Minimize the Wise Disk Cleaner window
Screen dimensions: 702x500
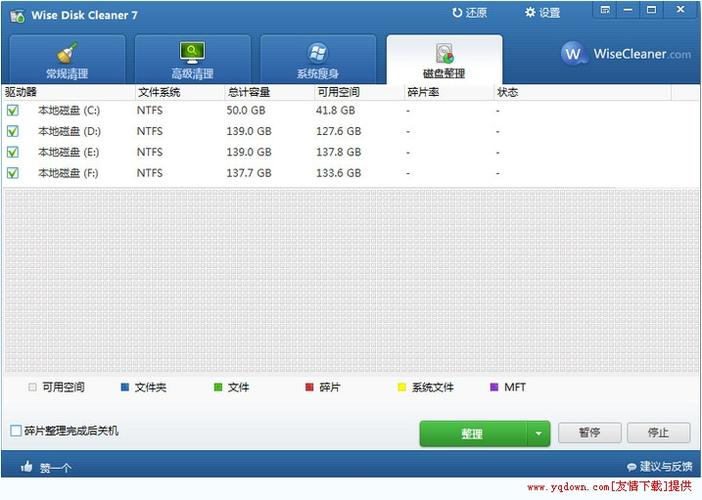click(628, 9)
